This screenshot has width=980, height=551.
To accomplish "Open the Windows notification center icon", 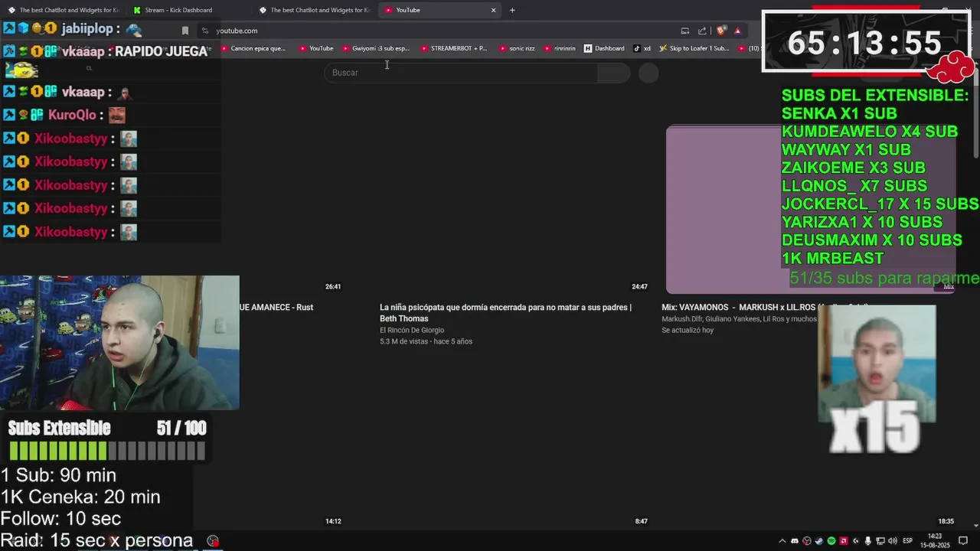I will 963,541.
